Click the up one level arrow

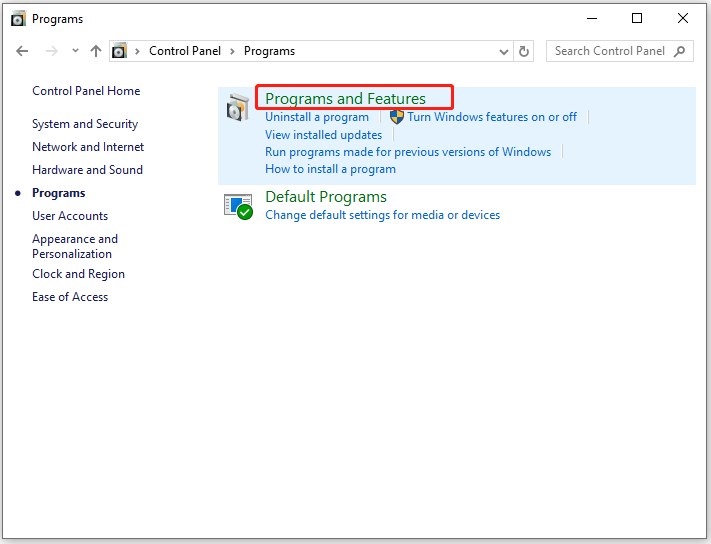(96, 51)
